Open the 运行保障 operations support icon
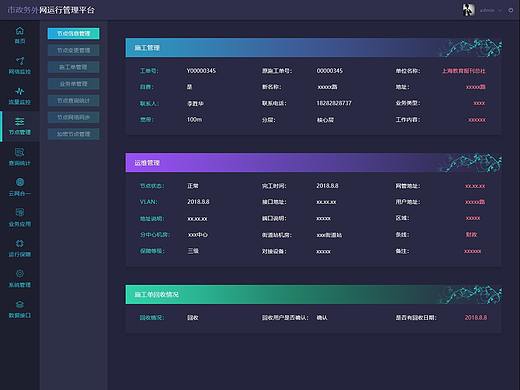Viewport: 520px width, 390px height. coord(20,243)
